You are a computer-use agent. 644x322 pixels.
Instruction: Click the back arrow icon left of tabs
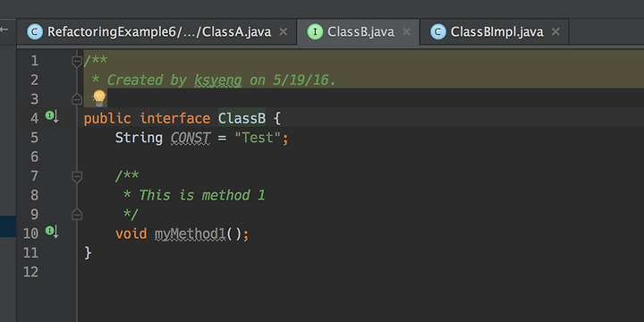click(4, 30)
